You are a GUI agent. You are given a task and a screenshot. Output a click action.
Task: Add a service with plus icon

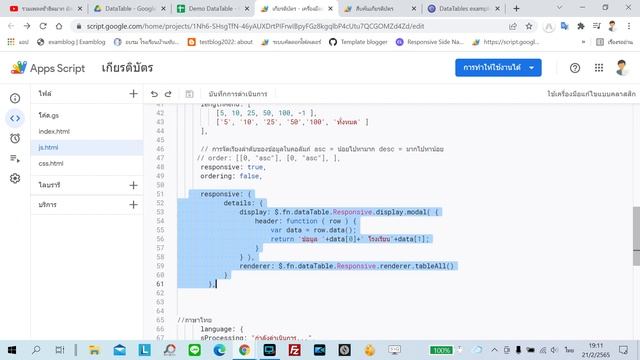[x=133, y=205]
